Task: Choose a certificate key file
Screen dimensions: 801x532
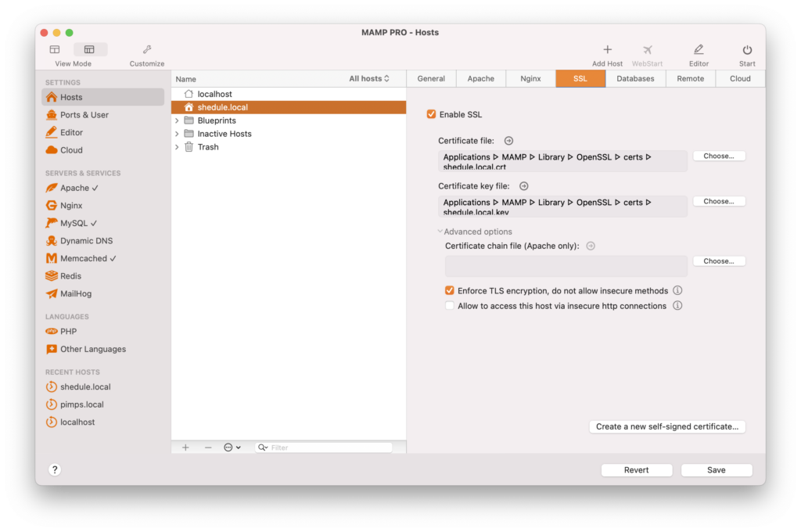Action: [x=719, y=201]
